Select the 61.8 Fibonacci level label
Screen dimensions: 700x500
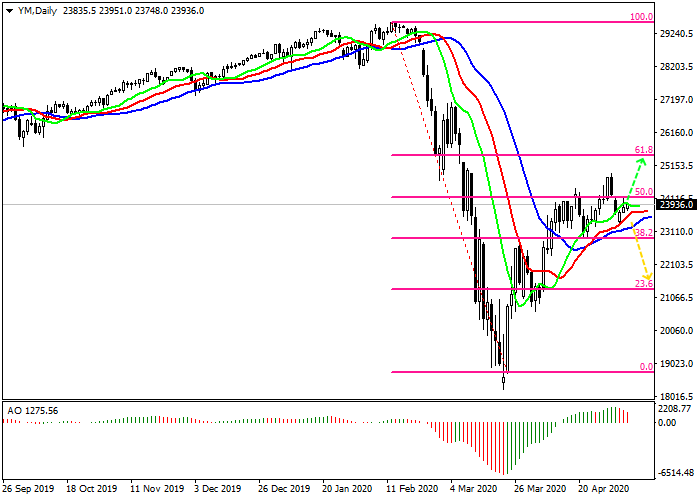[643, 150]
